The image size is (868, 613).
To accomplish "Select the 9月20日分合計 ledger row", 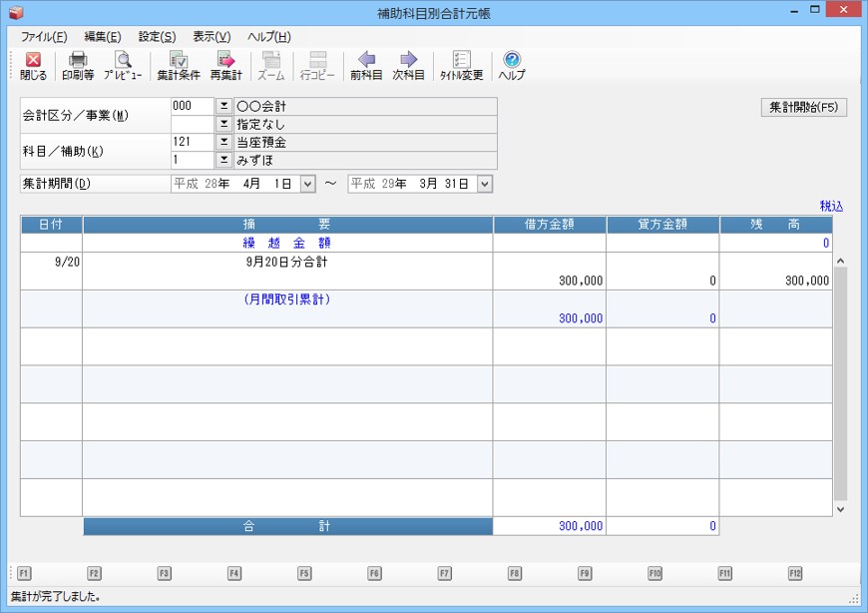I will 287,272.
